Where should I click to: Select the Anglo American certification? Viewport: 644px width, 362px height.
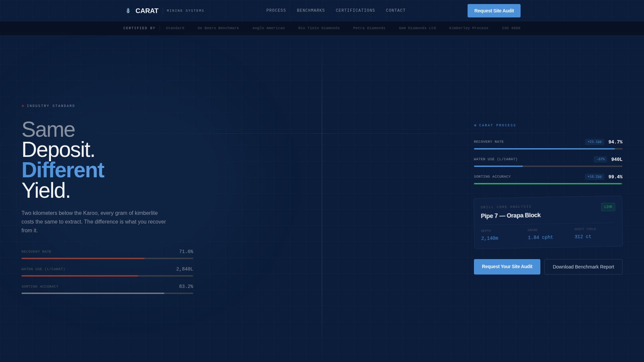[x=268, y=28]
